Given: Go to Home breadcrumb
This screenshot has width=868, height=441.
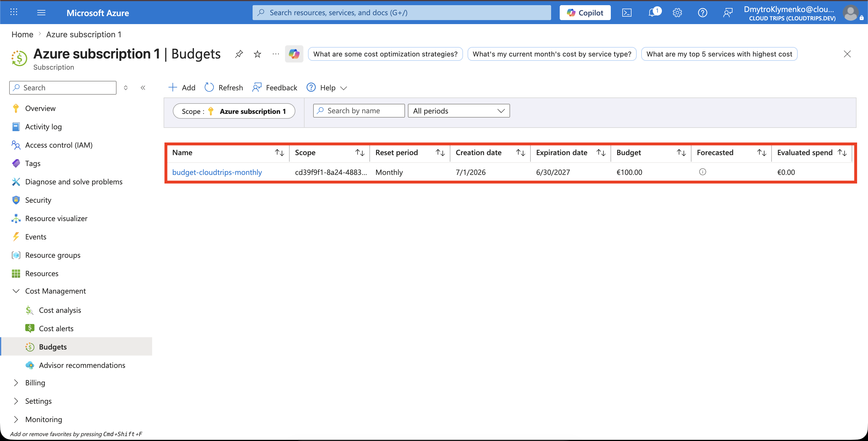Looking at the screenshot, I should [x=22, y=34].
